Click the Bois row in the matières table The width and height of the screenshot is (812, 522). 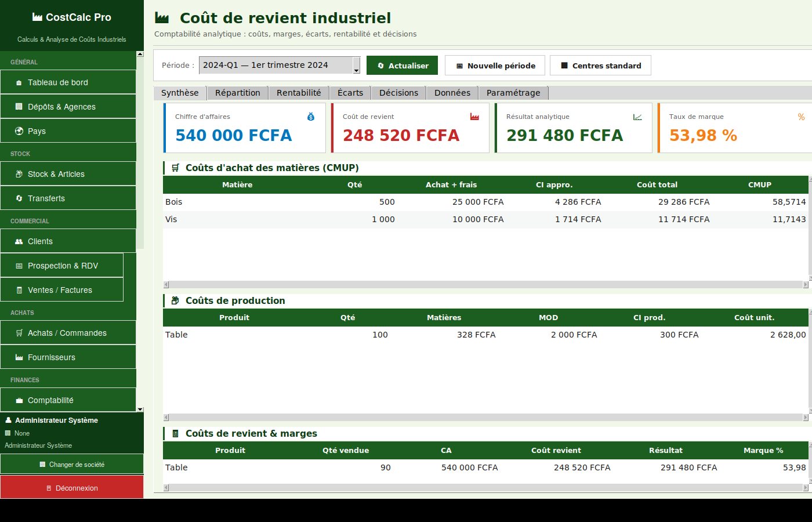point(486,202)
